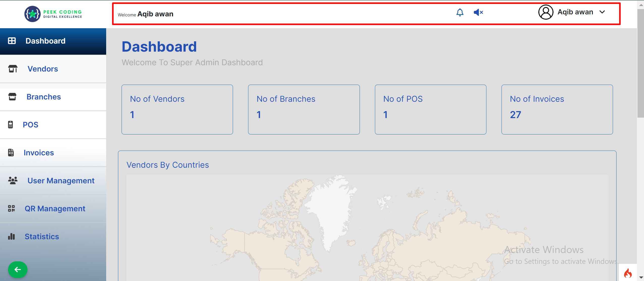The width and height of the screenshot is (644, 281).
Task: Go to the Vendors page
Action: click(43, 69)
